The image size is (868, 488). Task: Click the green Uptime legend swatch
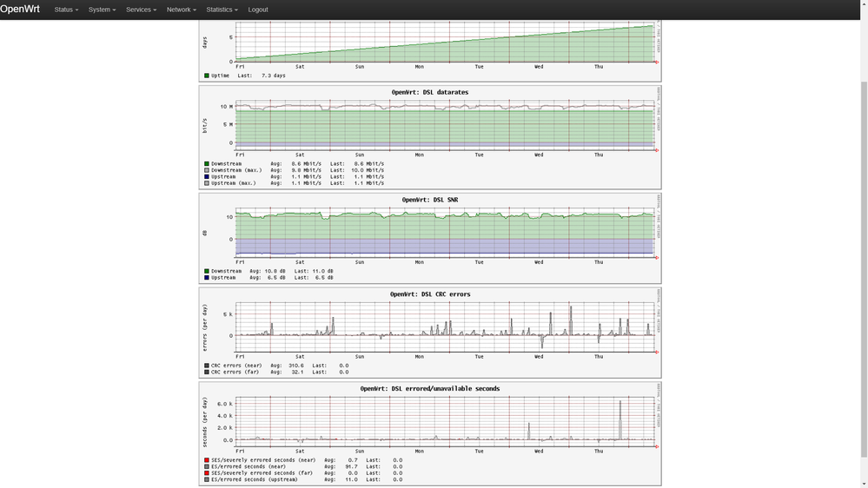(x=207, y=76)
